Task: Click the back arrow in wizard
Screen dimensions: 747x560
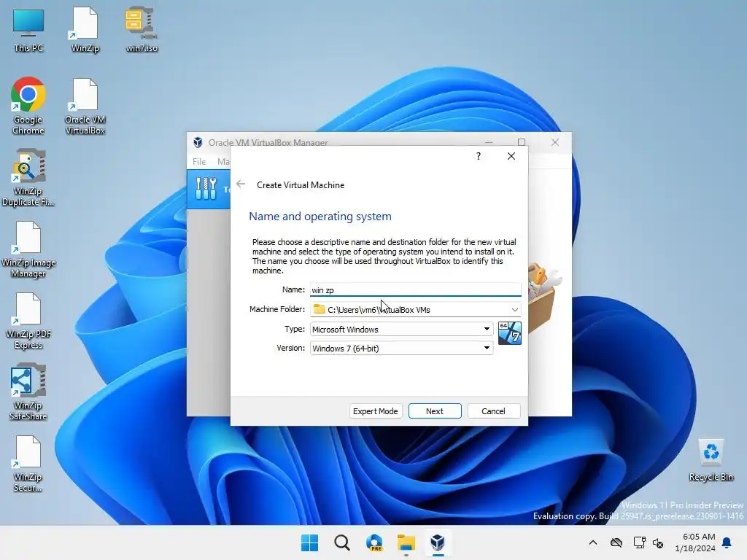Action: (241, 184)
